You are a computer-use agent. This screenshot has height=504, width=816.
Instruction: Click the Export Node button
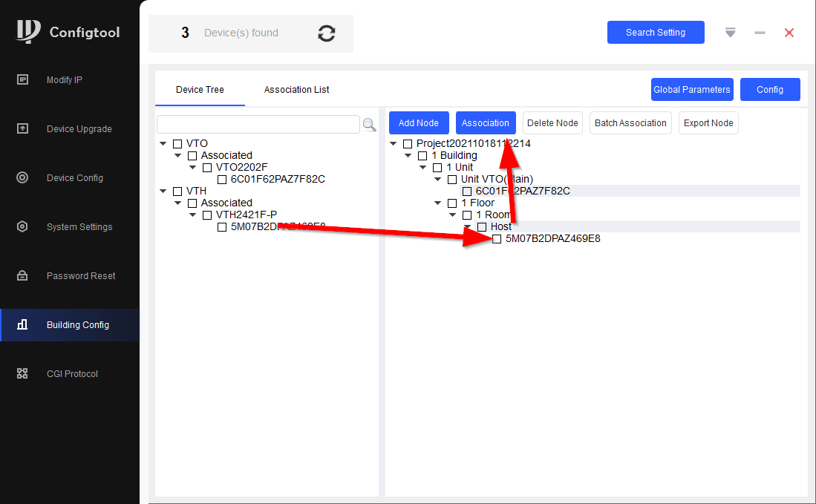[x=708, y=122]
